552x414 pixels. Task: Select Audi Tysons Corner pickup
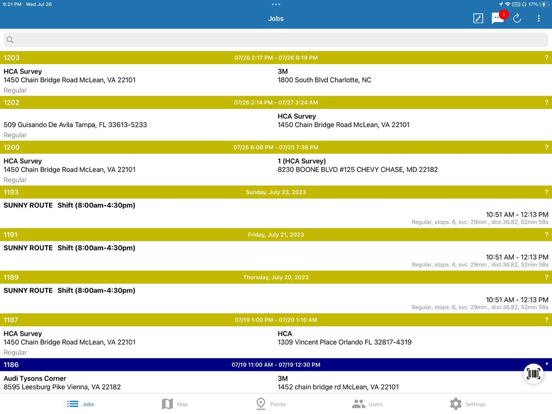pos(35,378)
